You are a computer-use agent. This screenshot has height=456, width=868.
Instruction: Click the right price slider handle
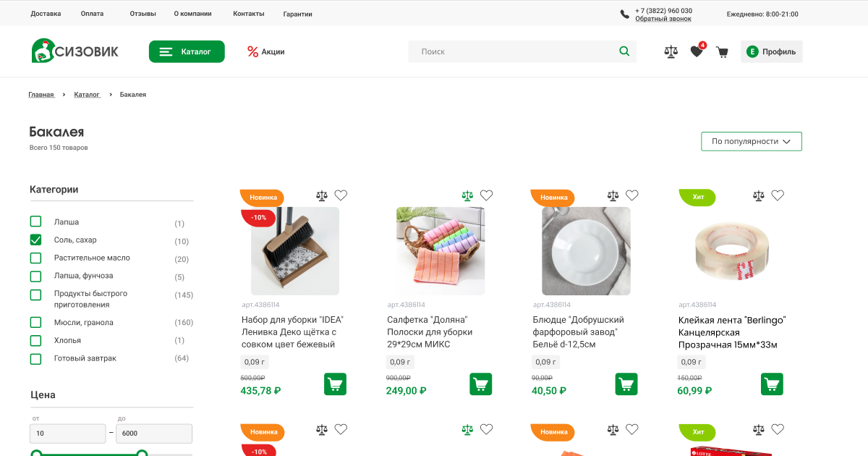click(142, 454)
